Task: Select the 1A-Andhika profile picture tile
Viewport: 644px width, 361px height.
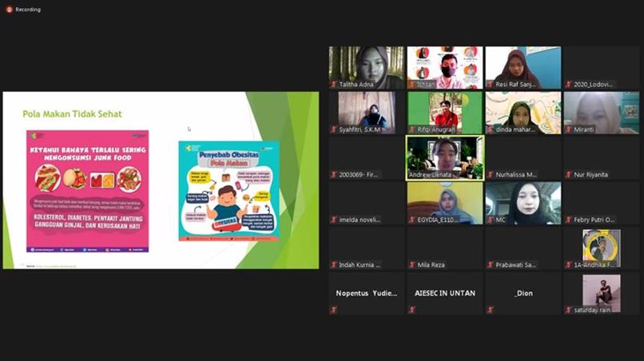Action: click(x=601, y=245)
